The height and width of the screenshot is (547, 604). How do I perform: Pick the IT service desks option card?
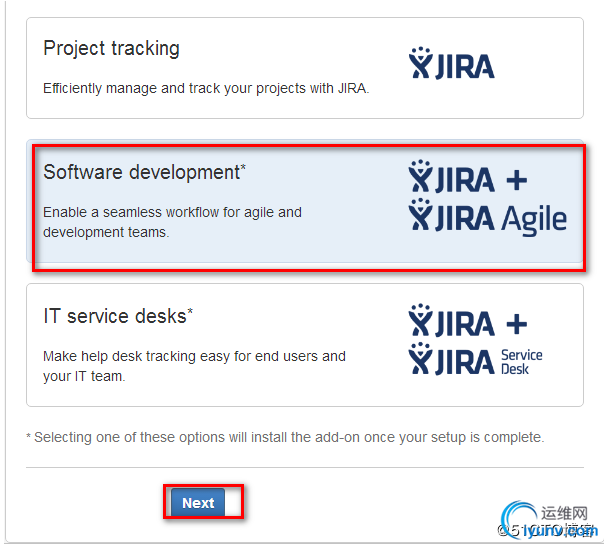(x=305, y=345)
